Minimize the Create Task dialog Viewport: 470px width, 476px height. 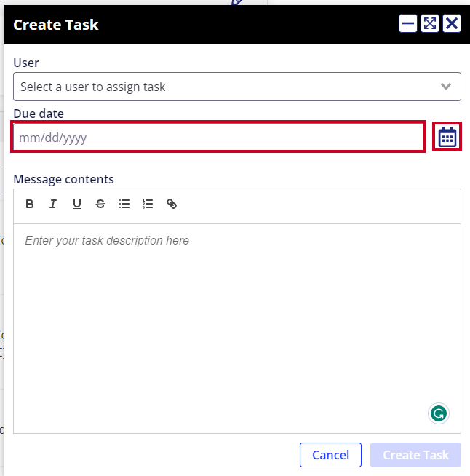408,23
